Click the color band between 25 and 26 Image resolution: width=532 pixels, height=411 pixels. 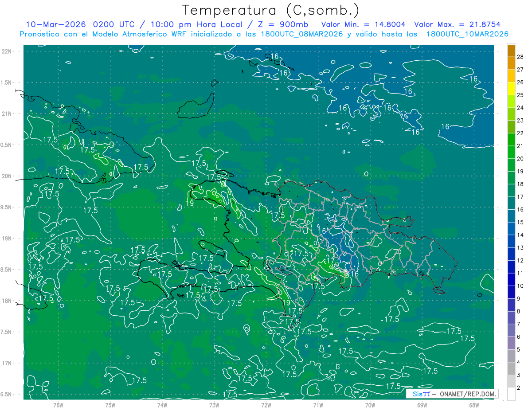511,89
